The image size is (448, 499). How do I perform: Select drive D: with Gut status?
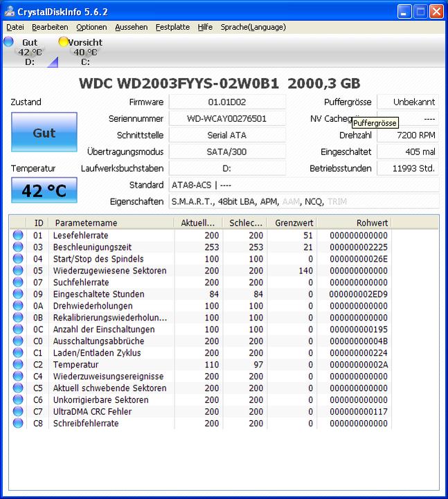coord(29,52)
